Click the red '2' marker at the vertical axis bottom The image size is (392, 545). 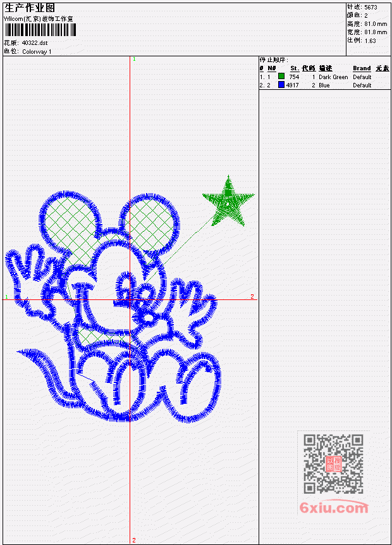(x=134, y=540)
